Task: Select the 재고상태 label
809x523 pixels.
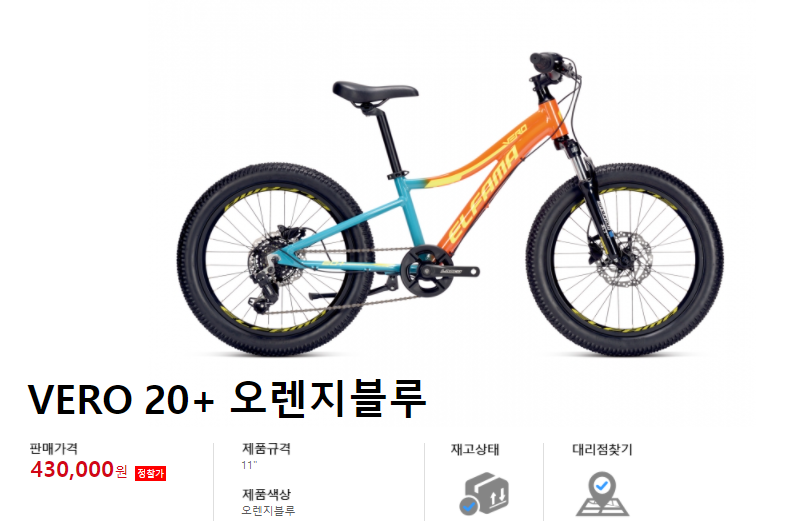Action: (475, 449)
